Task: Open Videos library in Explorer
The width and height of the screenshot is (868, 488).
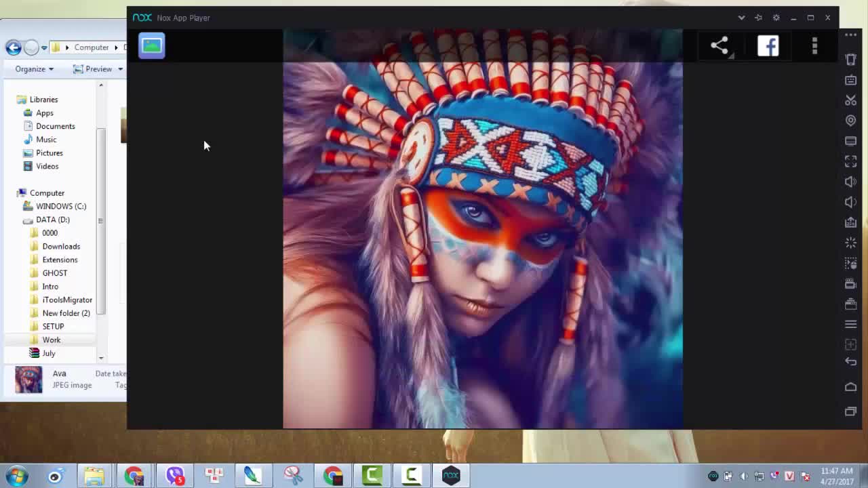Action: coord(47,166)
